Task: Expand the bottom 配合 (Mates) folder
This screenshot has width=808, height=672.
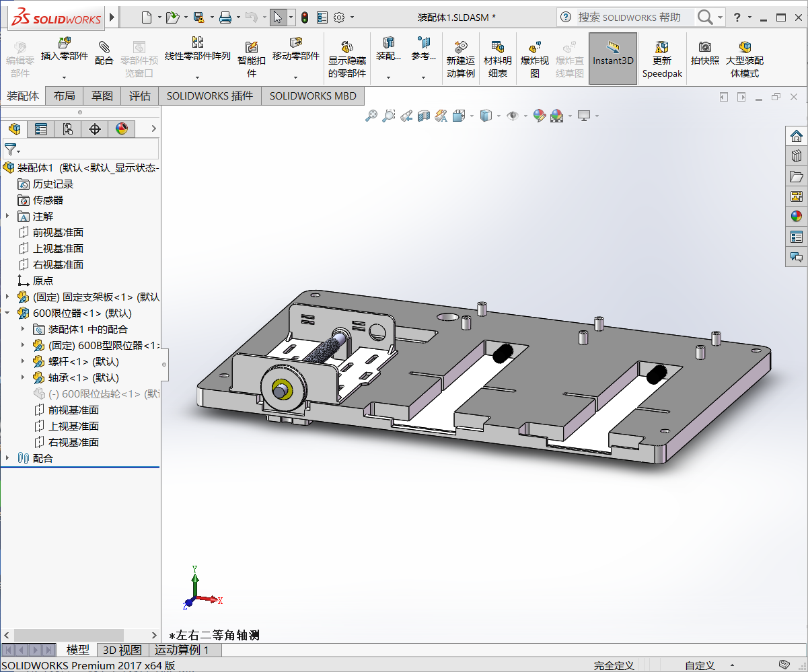Action: 7,458
